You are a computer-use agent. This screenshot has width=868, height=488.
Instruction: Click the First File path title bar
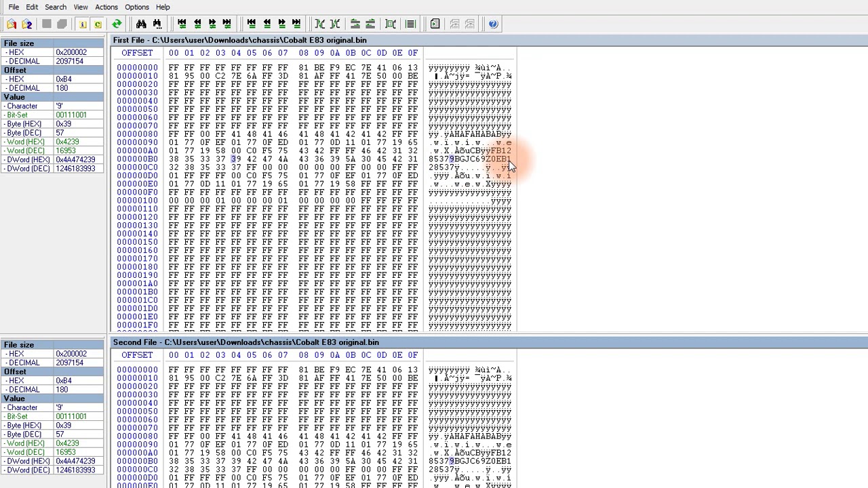[489, 40]
